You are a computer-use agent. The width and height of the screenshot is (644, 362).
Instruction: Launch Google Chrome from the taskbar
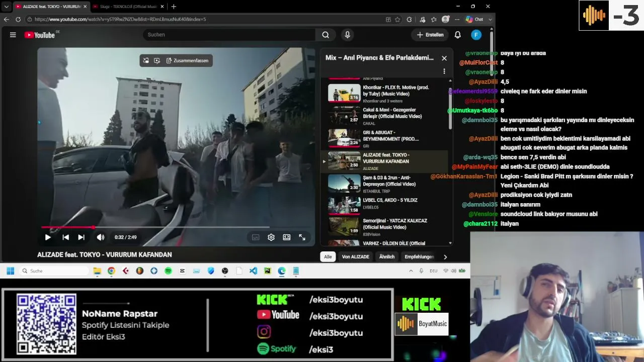111,271
